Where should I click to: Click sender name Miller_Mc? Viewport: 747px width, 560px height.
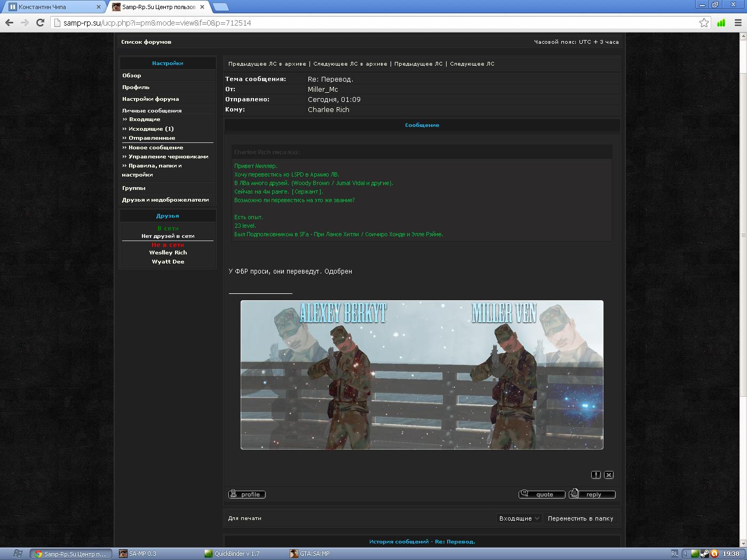(x=323, y=89)
